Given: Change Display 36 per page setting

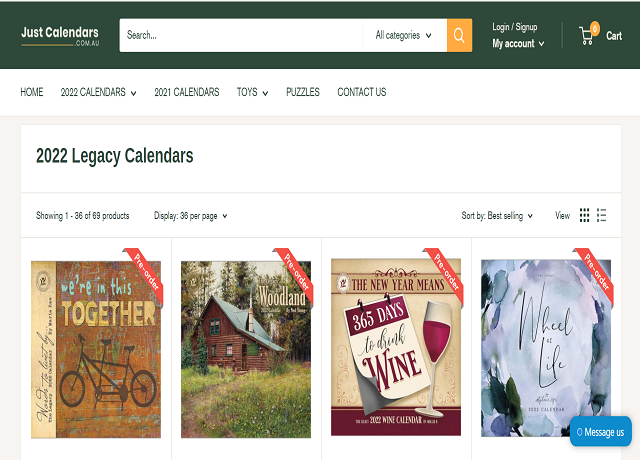Looking at the screenshot, I should pyautogui.click(x=191, y=216).
